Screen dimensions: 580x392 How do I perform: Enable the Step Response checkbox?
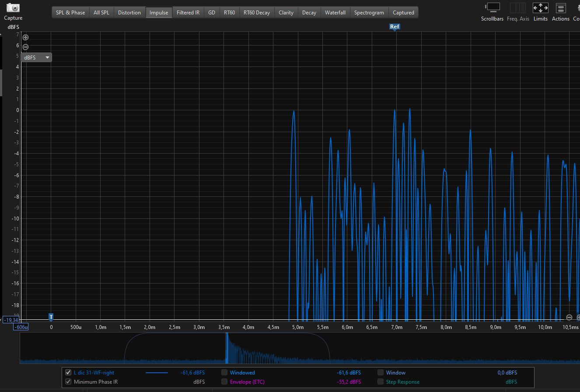pos(381,381)
